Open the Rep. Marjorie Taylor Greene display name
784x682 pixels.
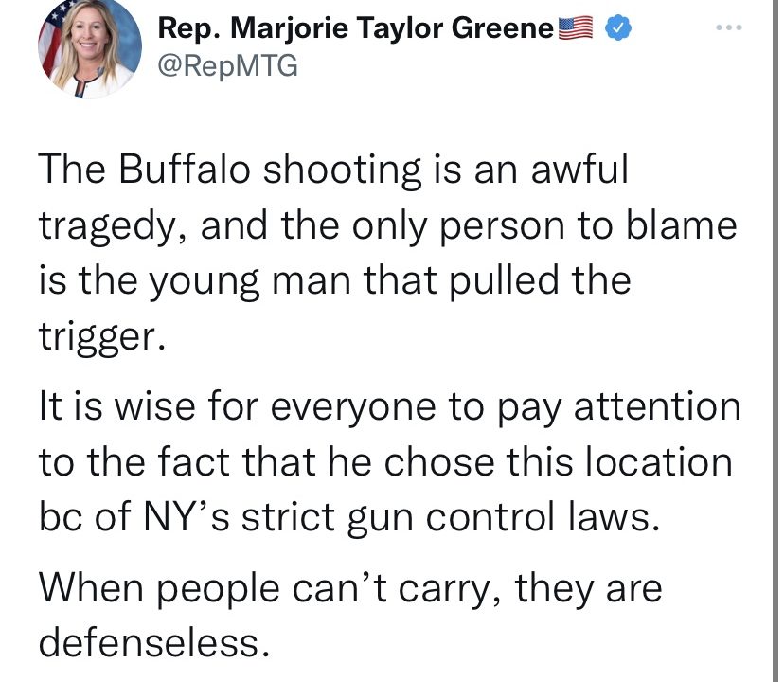355,28
